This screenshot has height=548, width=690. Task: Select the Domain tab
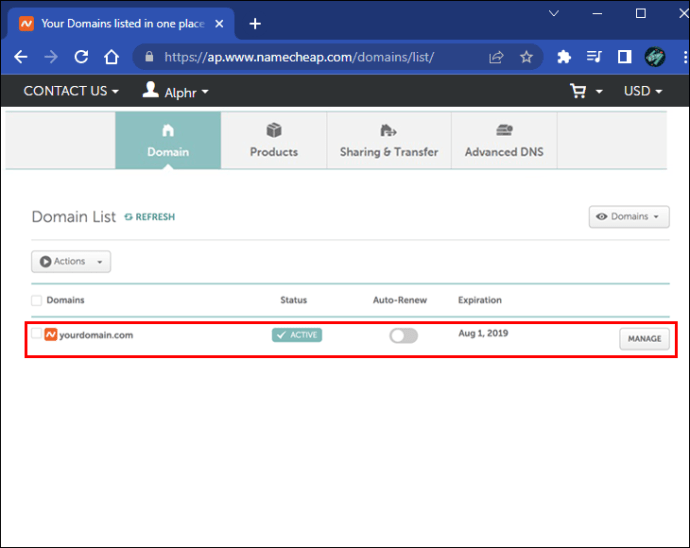coord(168,140)
